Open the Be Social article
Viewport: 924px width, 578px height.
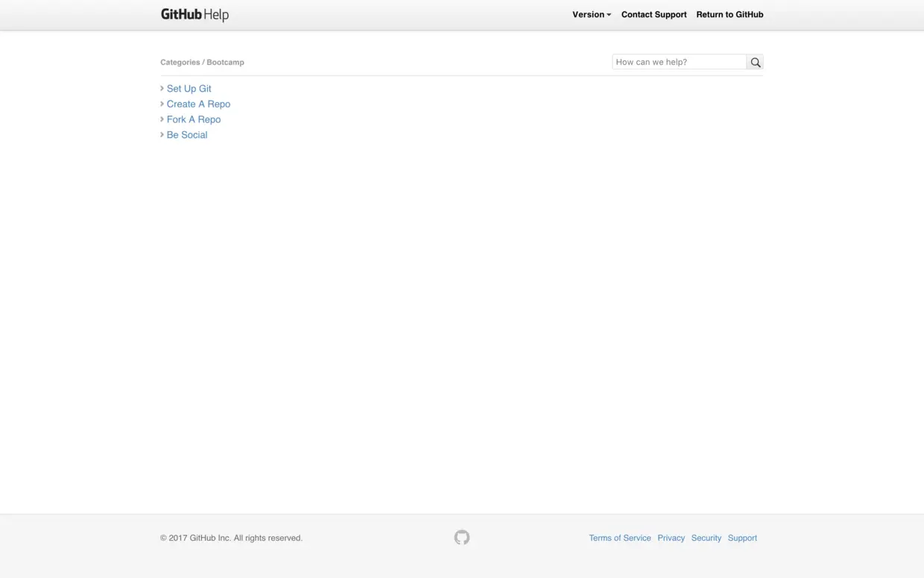(187, 135)
